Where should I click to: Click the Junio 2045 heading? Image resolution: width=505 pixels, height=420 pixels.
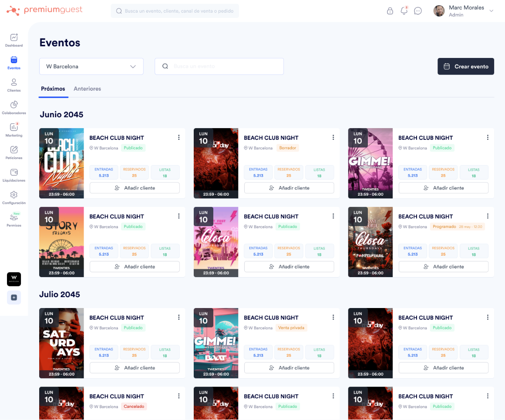(61, 115)
